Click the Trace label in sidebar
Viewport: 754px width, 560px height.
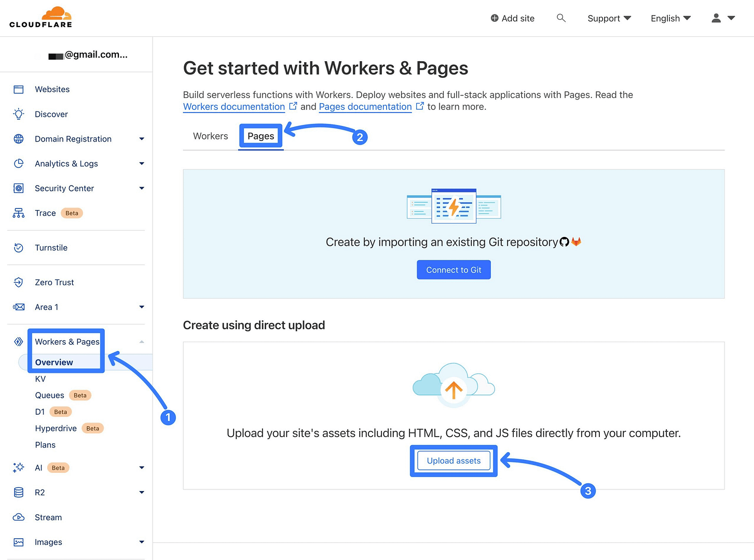(x=45, y=213)
